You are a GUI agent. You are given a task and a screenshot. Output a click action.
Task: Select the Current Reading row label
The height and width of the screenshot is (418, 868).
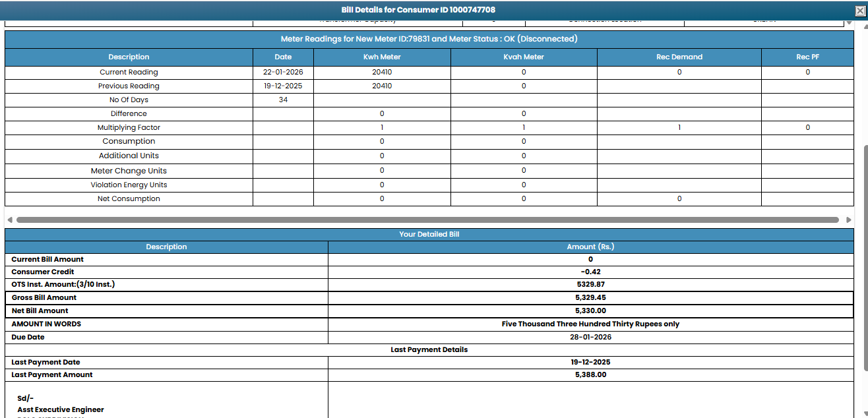[x=129, y=72]
